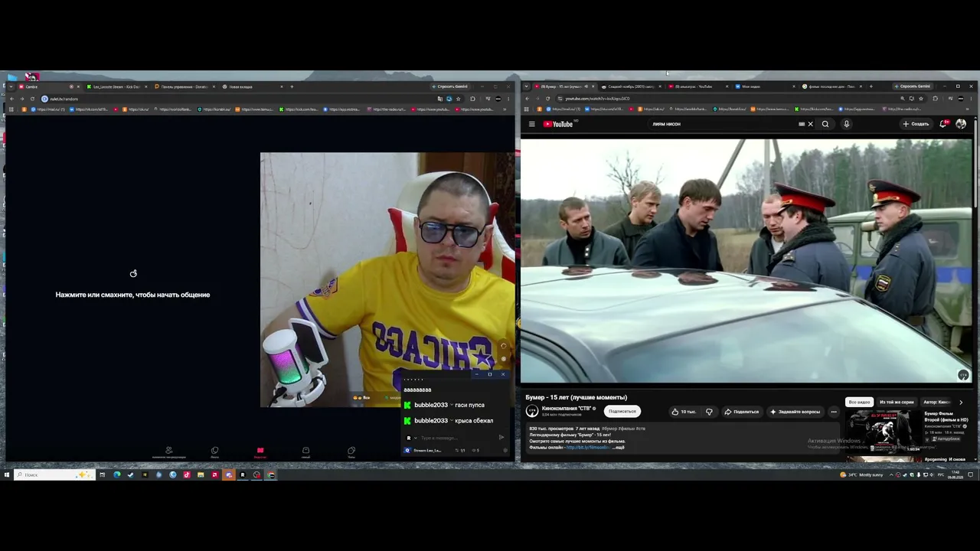Run YouTube search with magnifier button
Screen dimensions: 980x551
[x=825, y=124]
